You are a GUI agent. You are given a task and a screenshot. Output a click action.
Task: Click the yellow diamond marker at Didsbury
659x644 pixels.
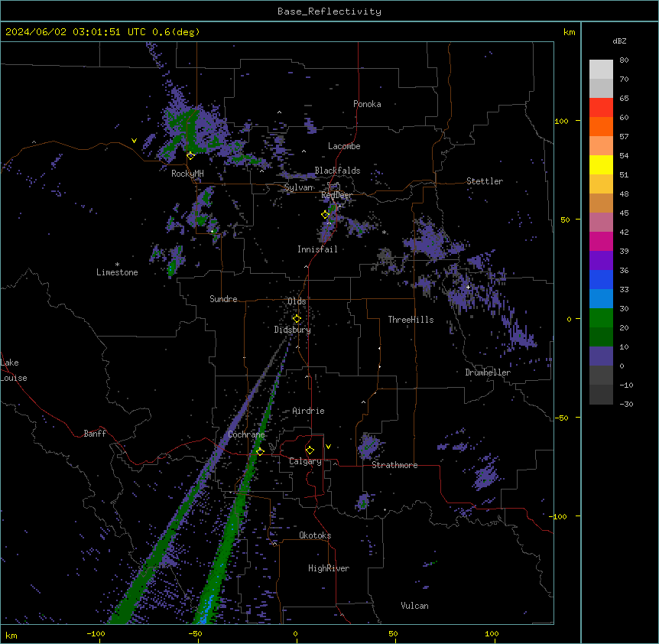click(x=297, y=319)
